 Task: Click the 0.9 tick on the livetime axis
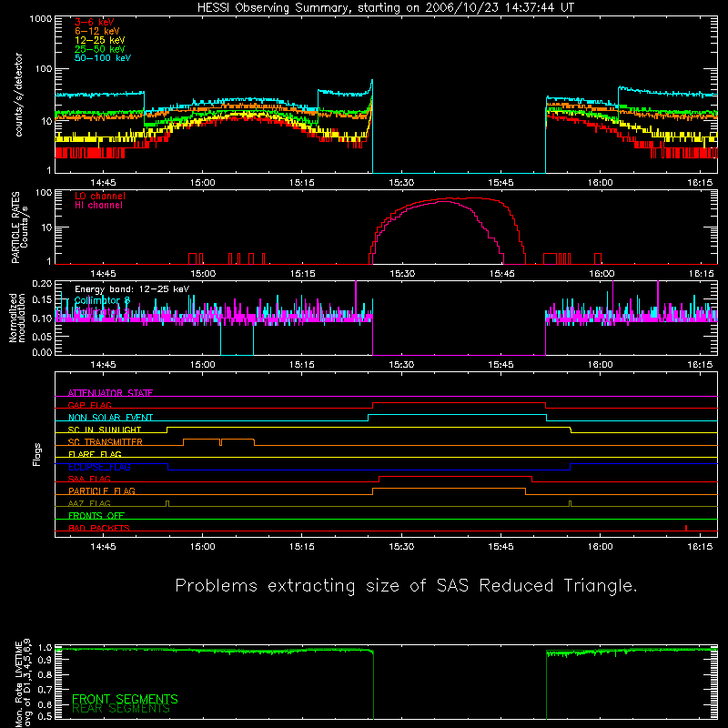pyautogui.click(x=45, y=661)
